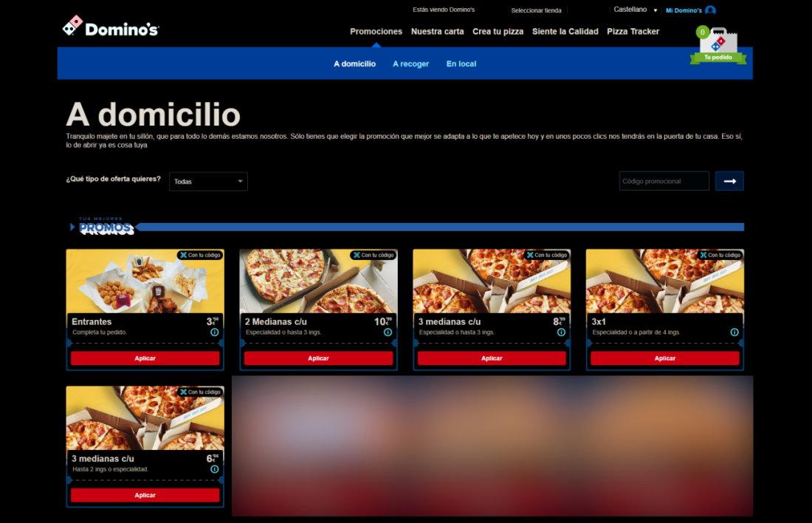Switch to the En local tab
Viewport: 812px width, 523px height.
pyautogui.click(x=461, y=64)
